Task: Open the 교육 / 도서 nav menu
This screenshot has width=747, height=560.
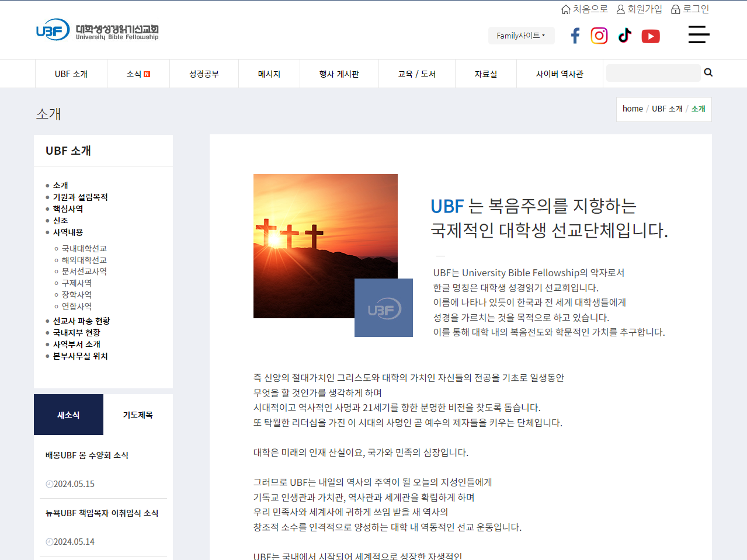Action: [417, 74]
